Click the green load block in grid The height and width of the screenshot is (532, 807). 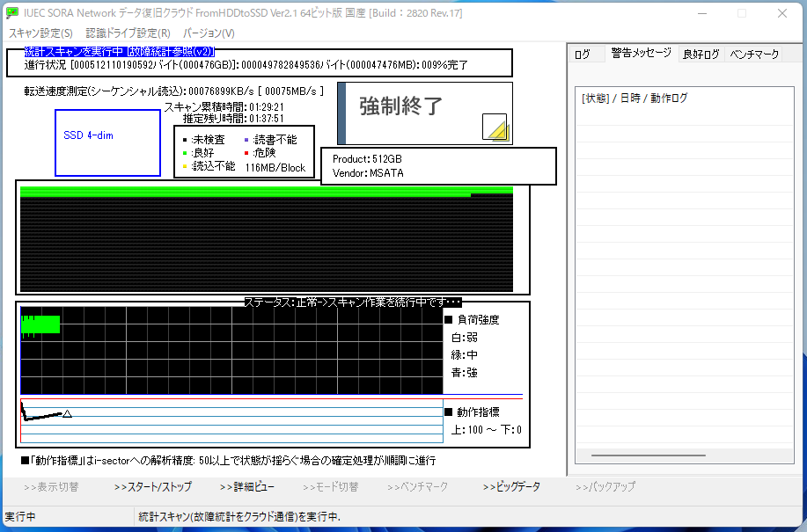point(40,324)
